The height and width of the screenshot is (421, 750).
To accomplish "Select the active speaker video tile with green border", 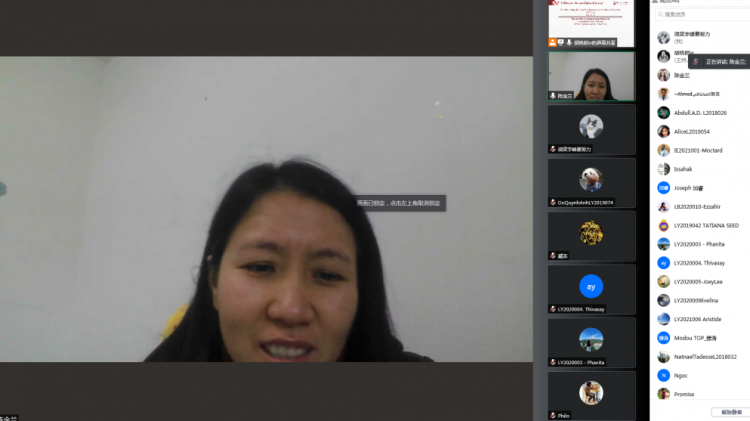I will tap(591, 76).
